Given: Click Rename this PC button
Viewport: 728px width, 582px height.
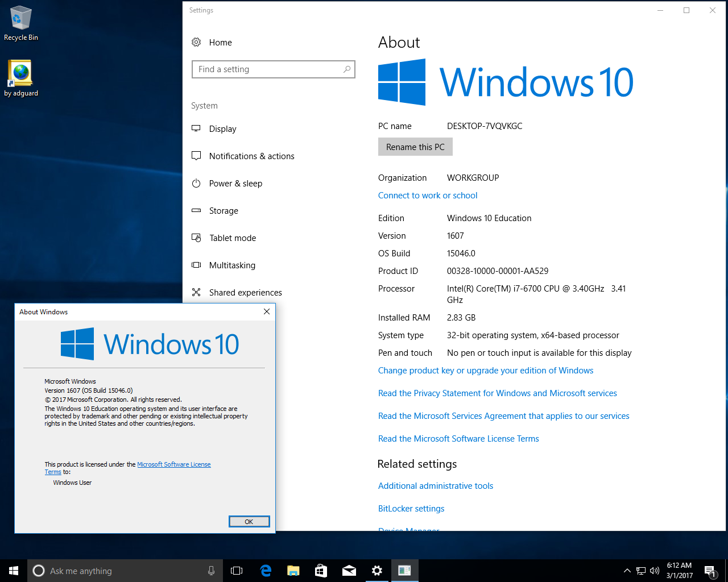Looking at the screenshot, I should pos(415,147).
